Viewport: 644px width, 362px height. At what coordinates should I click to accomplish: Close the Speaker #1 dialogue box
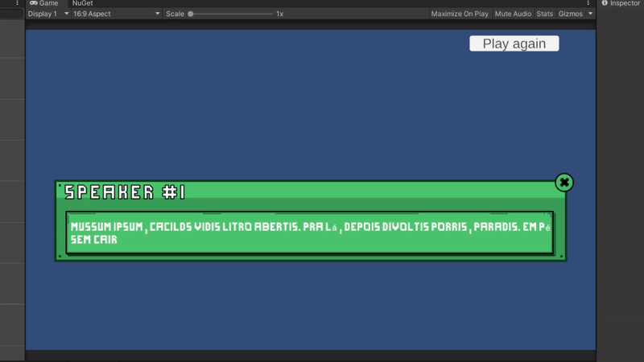[x=564, y=183]
